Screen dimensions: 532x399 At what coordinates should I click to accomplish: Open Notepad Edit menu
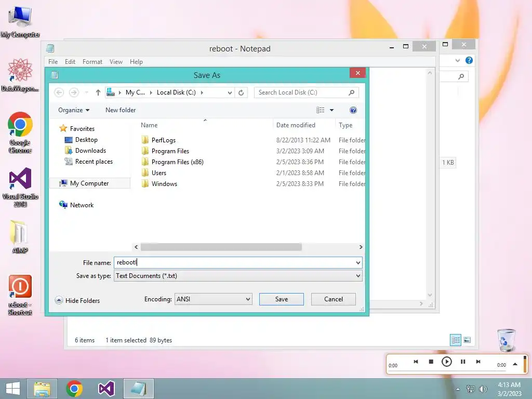(70, 62)
